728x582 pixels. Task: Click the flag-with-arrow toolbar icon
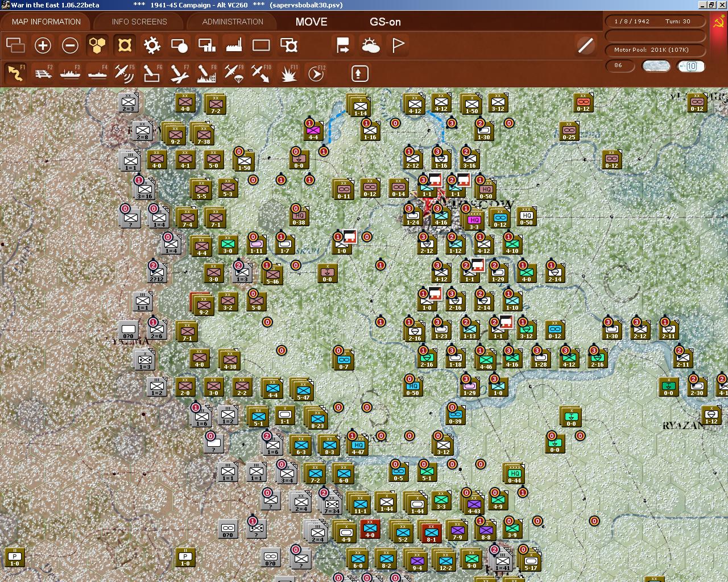tap(343, 45)
